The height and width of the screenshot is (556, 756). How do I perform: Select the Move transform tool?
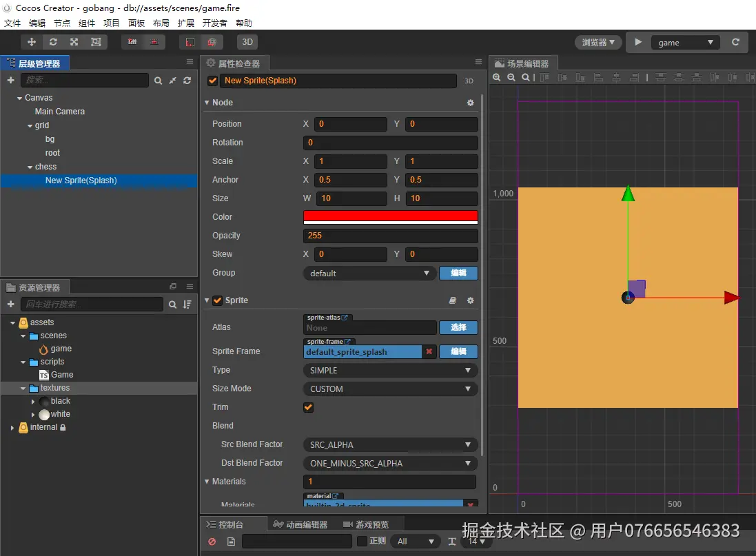[31, 42]
